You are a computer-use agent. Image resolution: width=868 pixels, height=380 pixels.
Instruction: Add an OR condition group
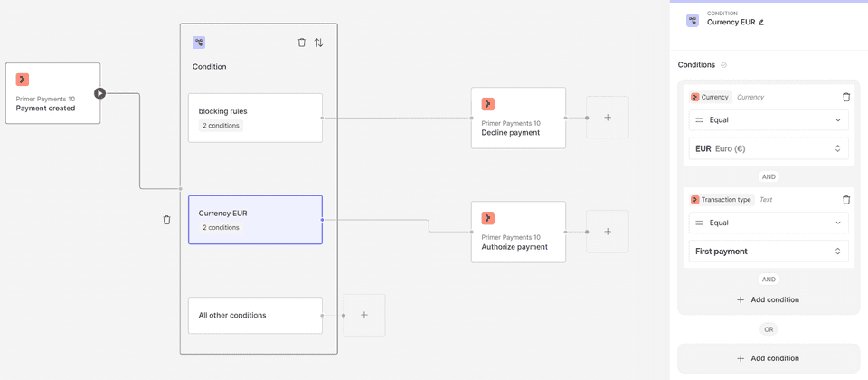pyautogui.click(x=769, y=358)
